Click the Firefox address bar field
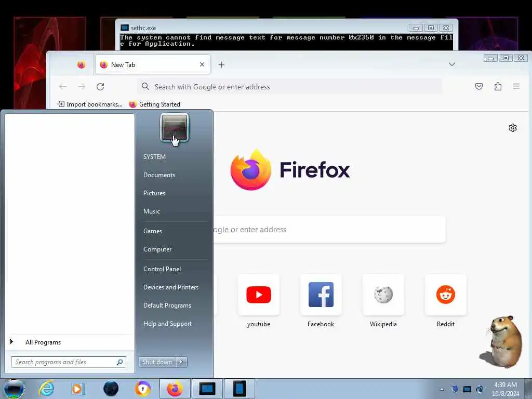This screenshot has height=399, width=532. pyautogui.click(x=290, y=87)
